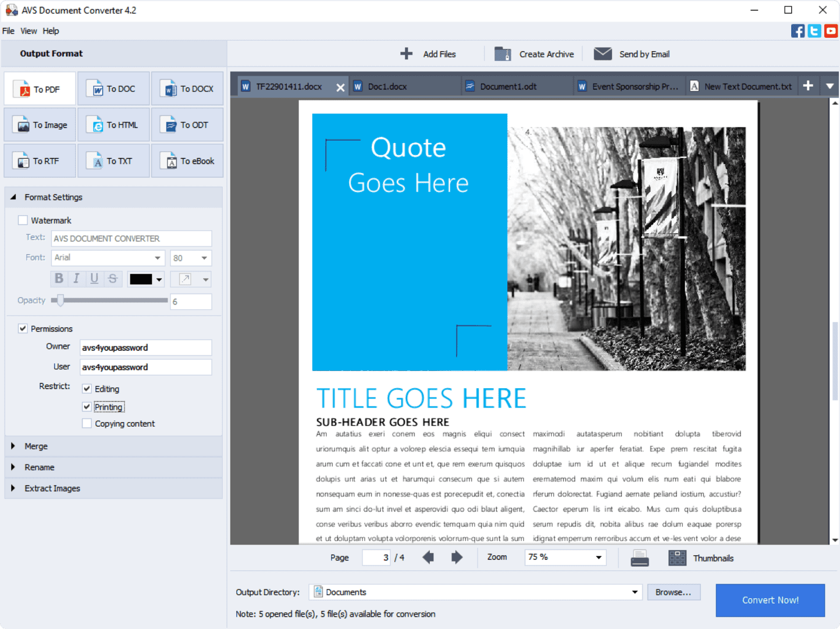Screen dimensions: 840x629
Task: Enable the Watermark checkbox
Action: pyautogui.click(x=23, y=220)
